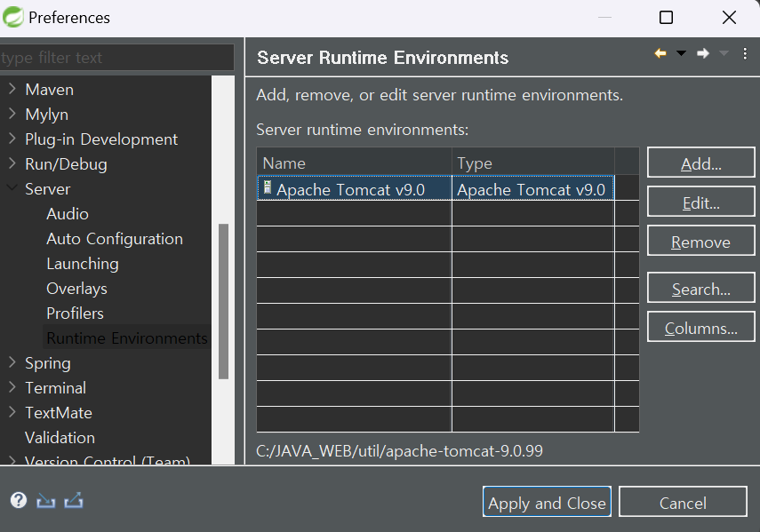Expand the Run/Debug tree node
The height and width of the screenshot is (532, 760).
click(12, 163)
